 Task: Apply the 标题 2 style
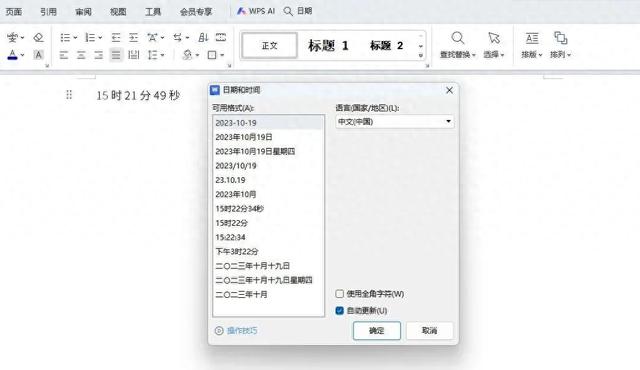[x=386, y=46]
